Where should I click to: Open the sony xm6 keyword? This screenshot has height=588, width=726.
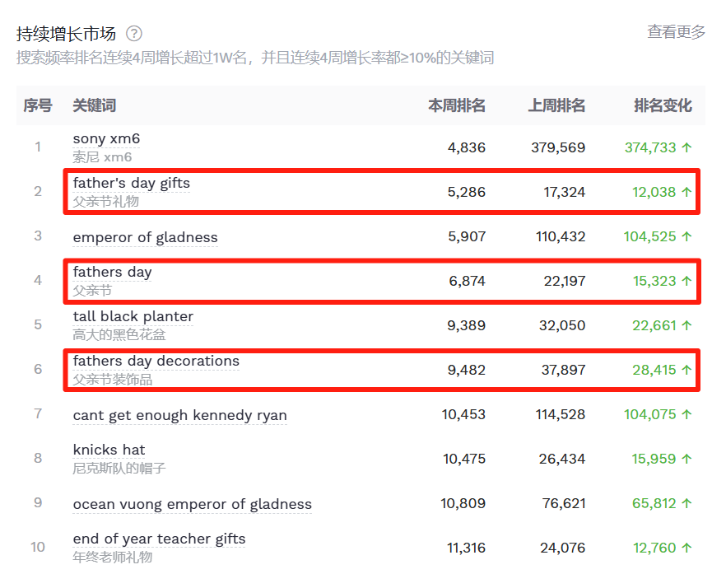tap(106, 138)
